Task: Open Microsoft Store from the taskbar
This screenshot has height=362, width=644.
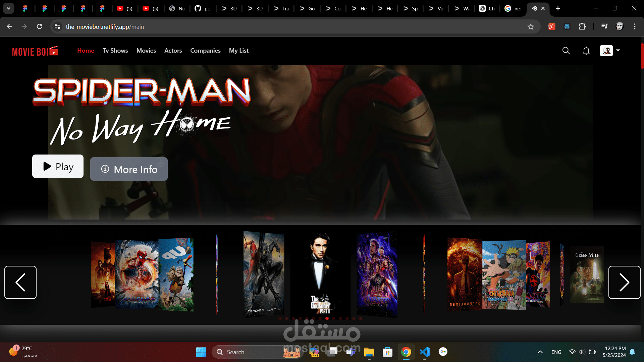Action: point(388,352)
